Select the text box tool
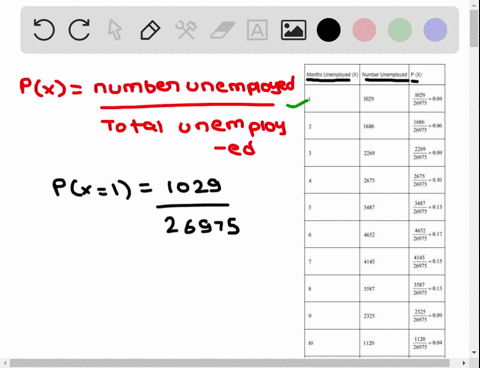This screenshot has height=368, width=480. pos(257,30)
